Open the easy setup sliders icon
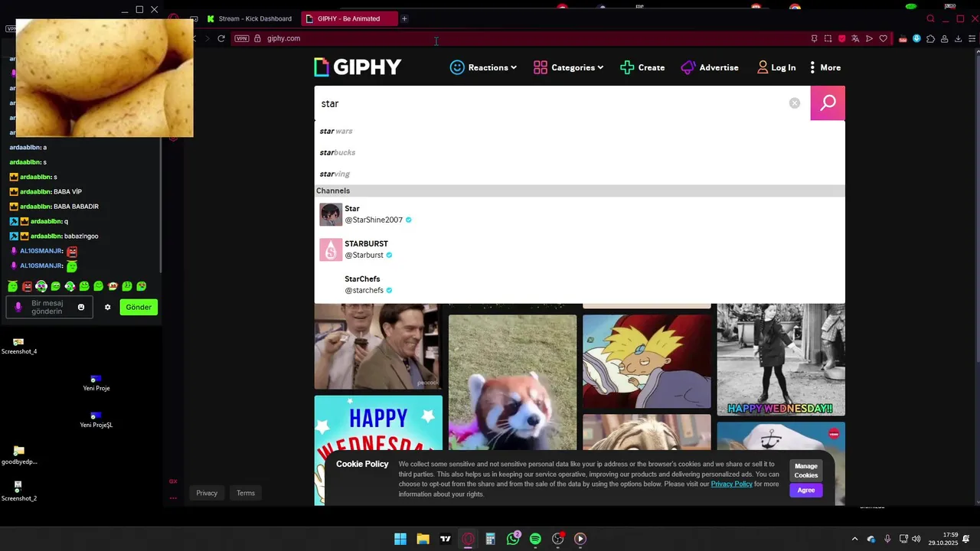This screenshot has height=551, width=980. point(972,38)
